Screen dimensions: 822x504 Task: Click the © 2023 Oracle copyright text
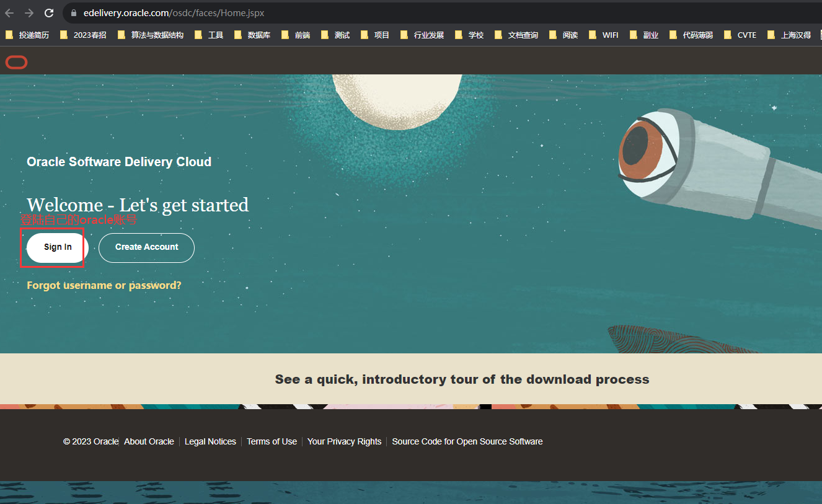[91, 441]
